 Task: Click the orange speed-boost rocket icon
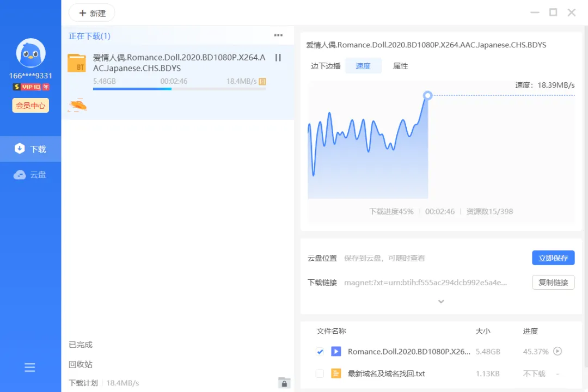click(x=78, y=106)
